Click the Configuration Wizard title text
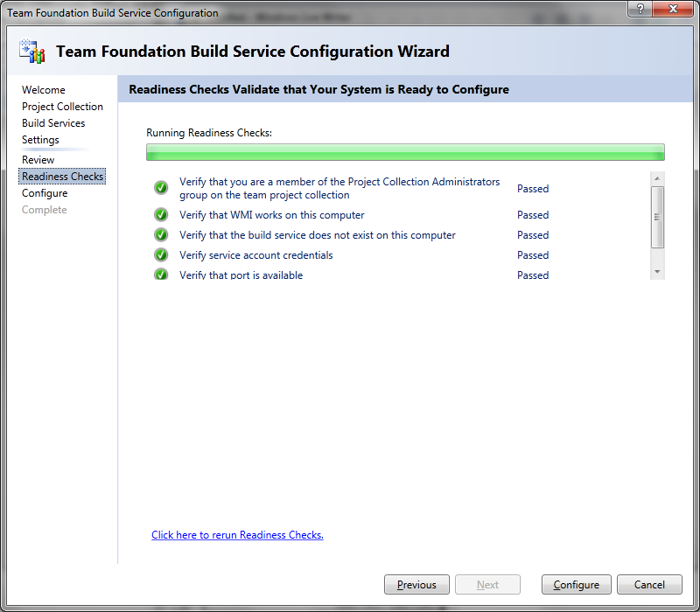 253,52
